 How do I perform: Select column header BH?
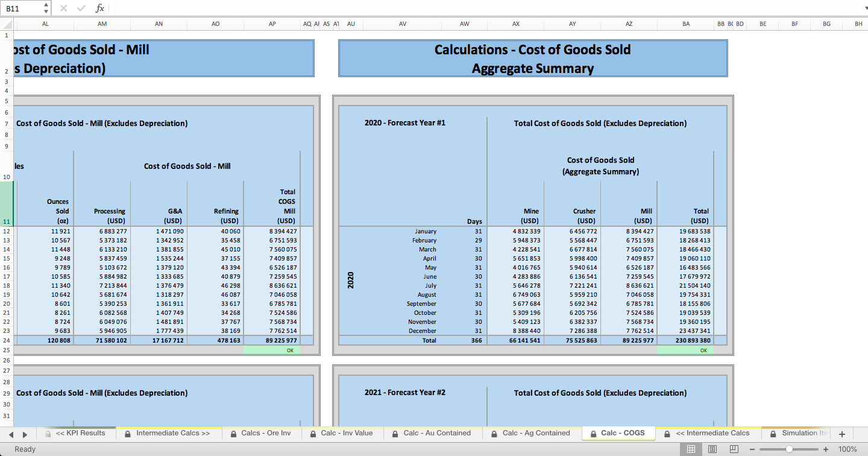(858, 24)
